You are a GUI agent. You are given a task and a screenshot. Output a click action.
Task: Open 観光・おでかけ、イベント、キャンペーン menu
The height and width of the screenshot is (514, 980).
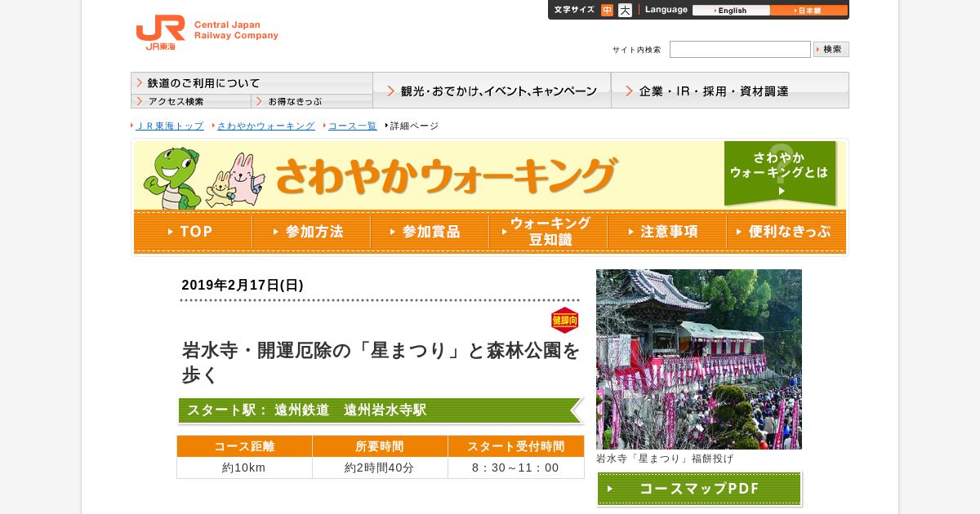pyautogui.click(x=492, y=91)
